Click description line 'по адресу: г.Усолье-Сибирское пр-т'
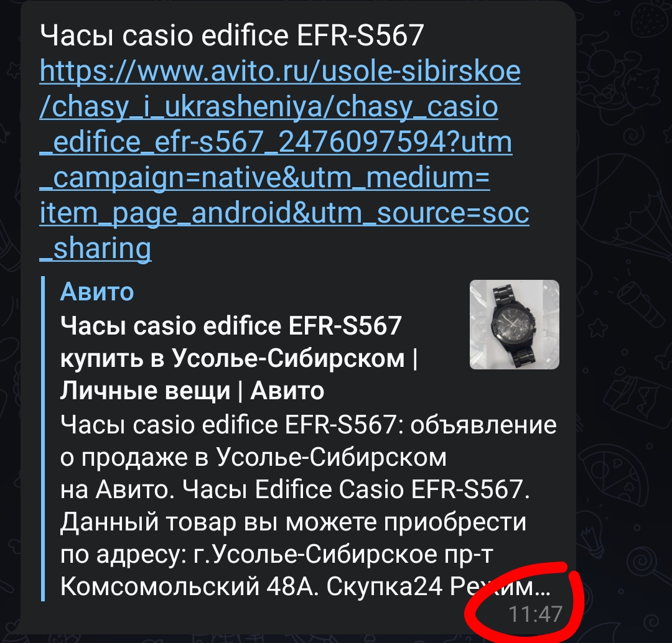 277,554
